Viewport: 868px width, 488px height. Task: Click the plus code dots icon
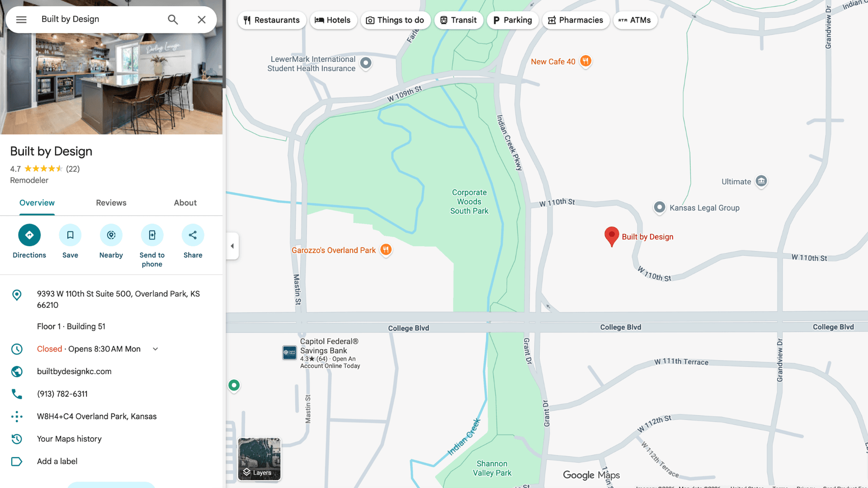tap(17, 417)
